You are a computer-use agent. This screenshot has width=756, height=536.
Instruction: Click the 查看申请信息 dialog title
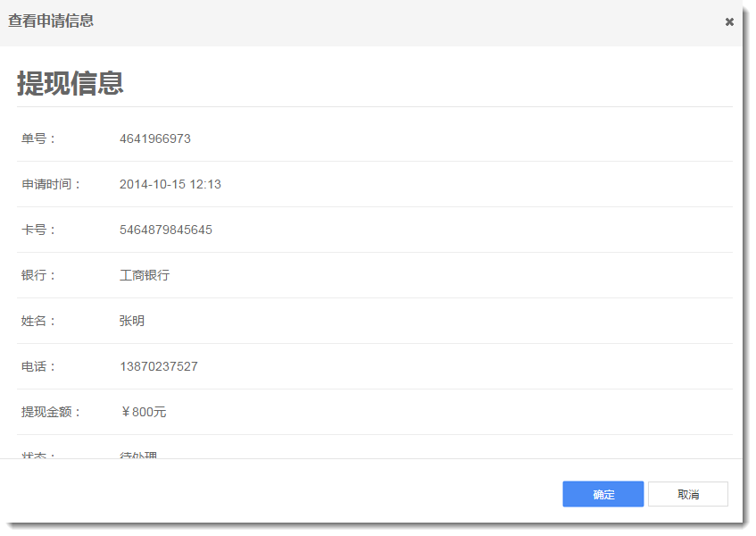[51, 21]
